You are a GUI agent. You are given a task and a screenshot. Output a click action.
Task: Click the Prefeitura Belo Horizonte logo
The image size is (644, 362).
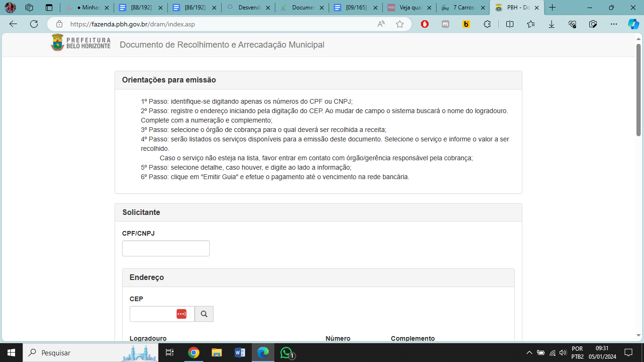81,43
